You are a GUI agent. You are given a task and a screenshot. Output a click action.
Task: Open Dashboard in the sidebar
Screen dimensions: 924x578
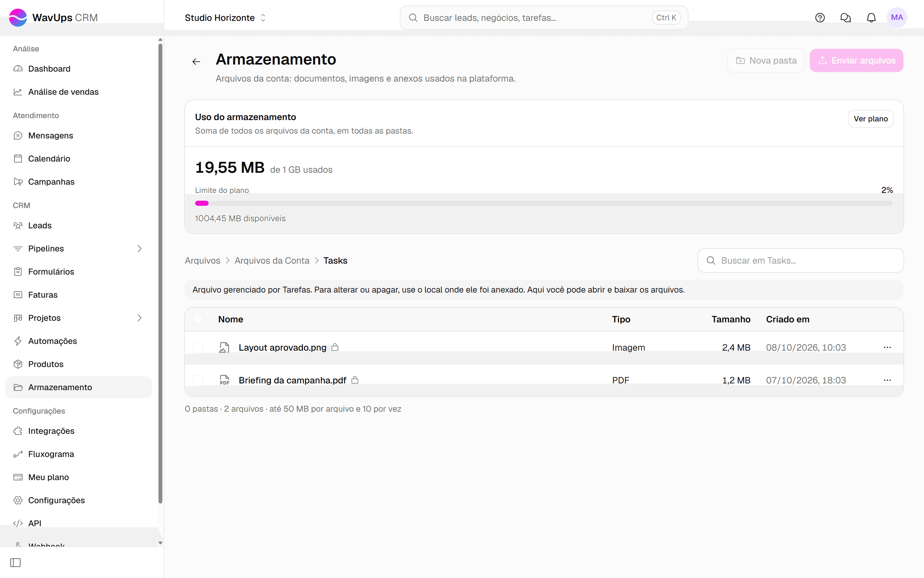pos(79,69)
